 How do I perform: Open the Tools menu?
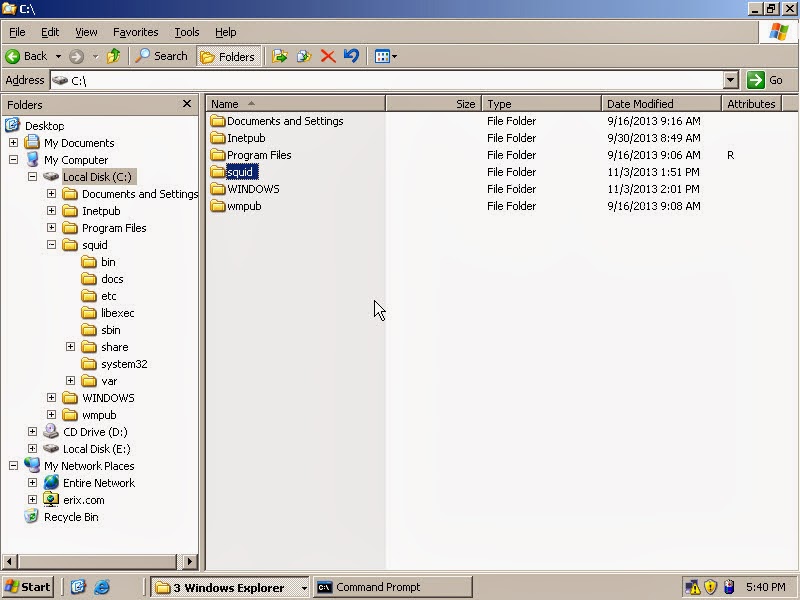(187, 32)
